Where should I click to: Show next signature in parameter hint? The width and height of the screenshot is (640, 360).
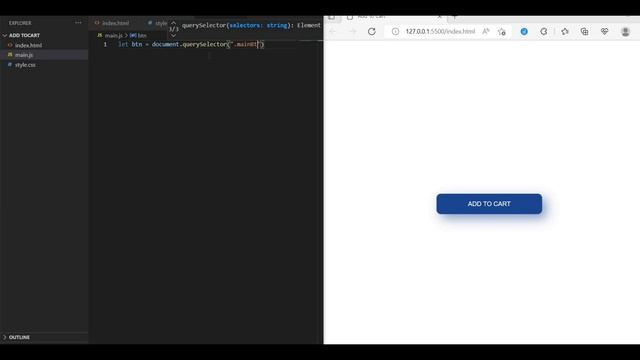(173, 36)
